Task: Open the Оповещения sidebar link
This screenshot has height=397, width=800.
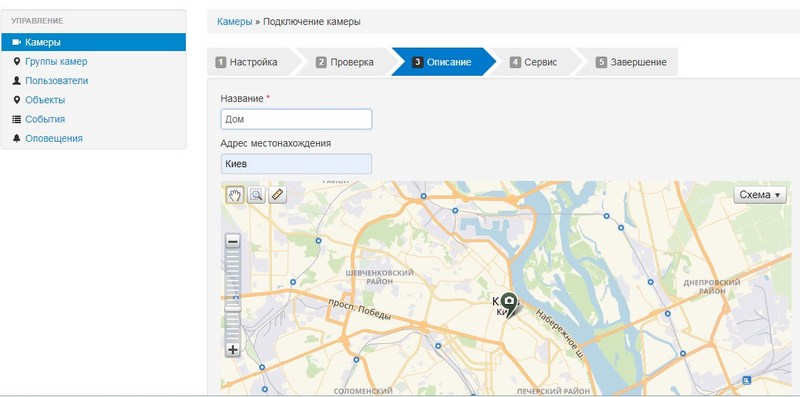Action: [x=54, y=138]
